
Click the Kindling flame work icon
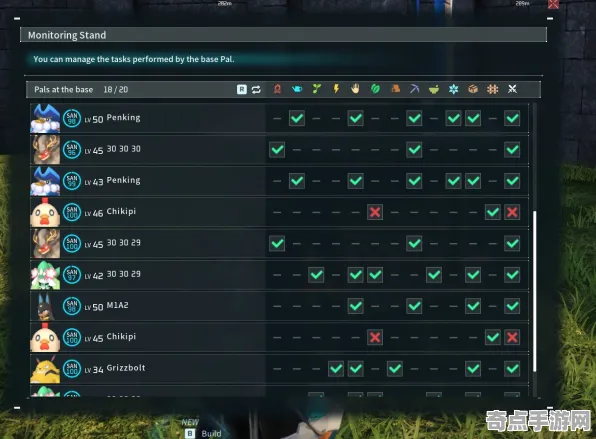click(277, 89)
